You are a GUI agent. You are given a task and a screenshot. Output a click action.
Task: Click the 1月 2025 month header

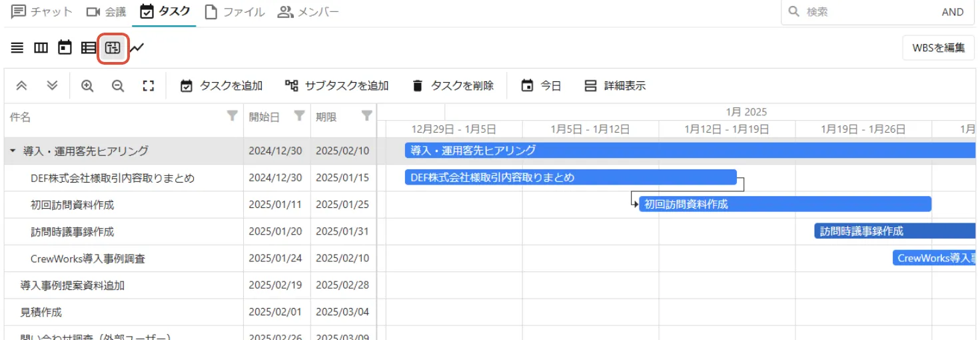pos(746,112)
